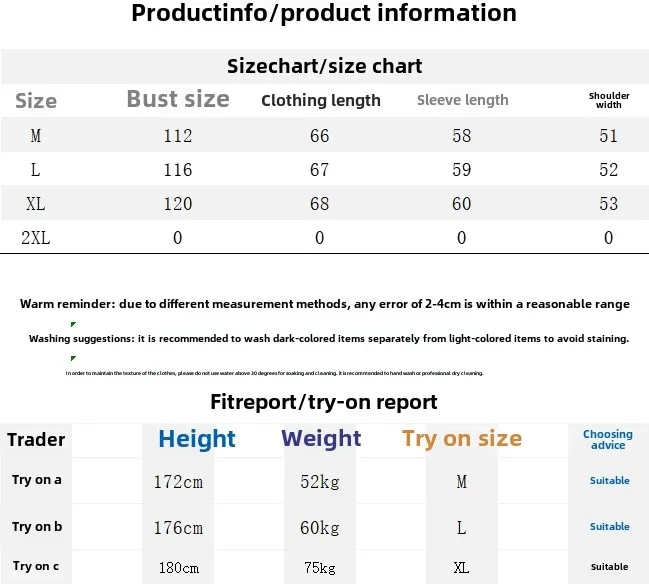The height and width of the screenshot is (584, 649).
Task: Click Suitable advice for Try on a
Action: (x=610, y=481)
